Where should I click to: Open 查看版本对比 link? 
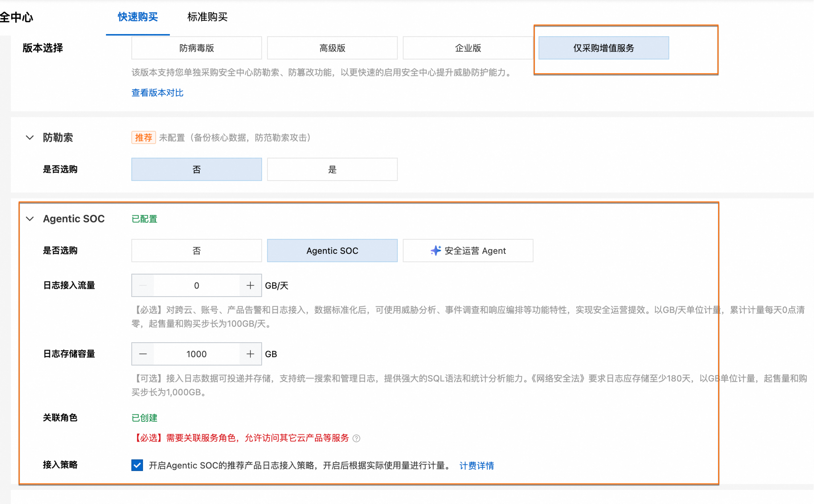[157, 93]
